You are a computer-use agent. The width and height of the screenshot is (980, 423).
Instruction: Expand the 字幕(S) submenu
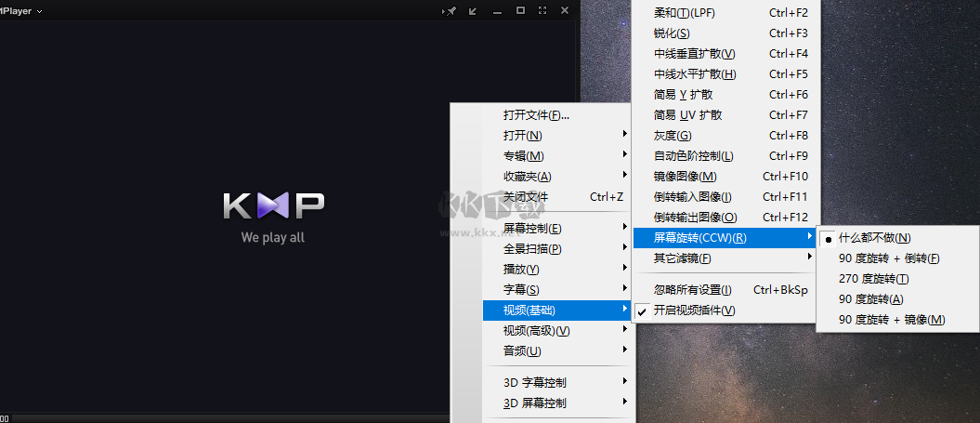point(521,290)
